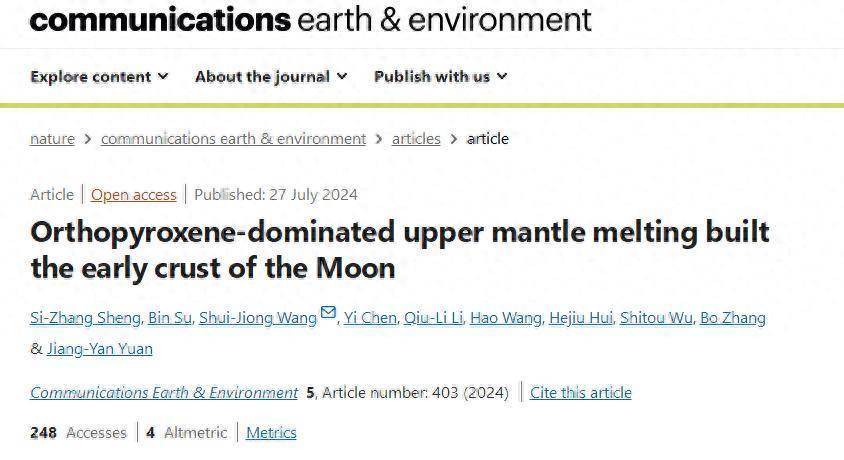Expand the Publish with us menu

click(440, 77)
